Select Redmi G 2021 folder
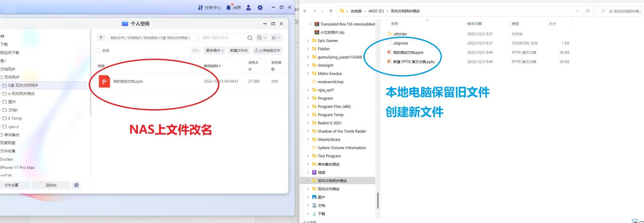The image size is (644, 223). coord(327,123)
